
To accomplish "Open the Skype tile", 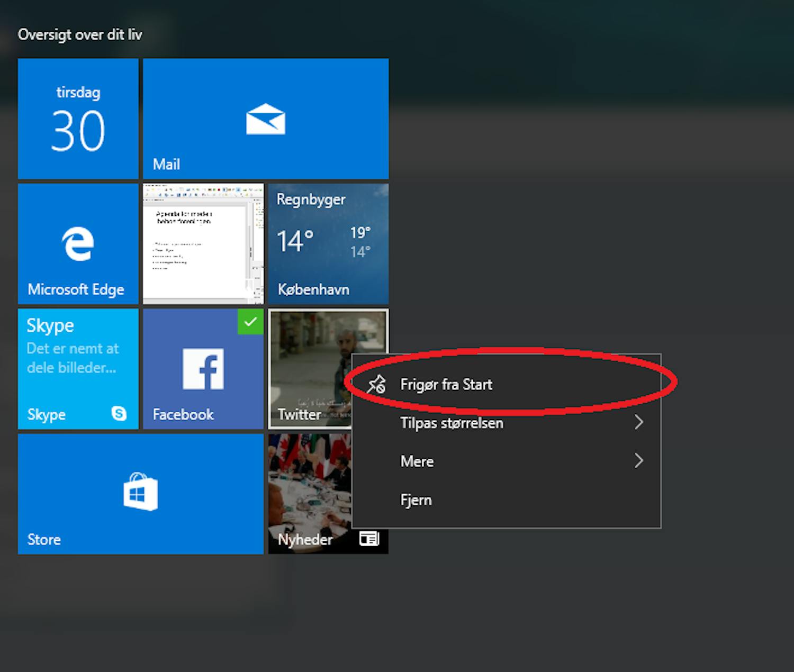I will 77,369.
